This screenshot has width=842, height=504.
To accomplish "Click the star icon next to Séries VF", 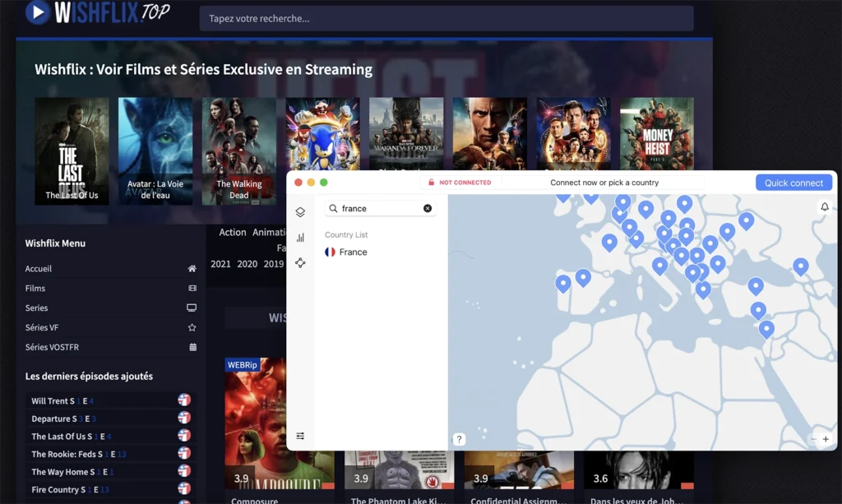I will (192, 327).
